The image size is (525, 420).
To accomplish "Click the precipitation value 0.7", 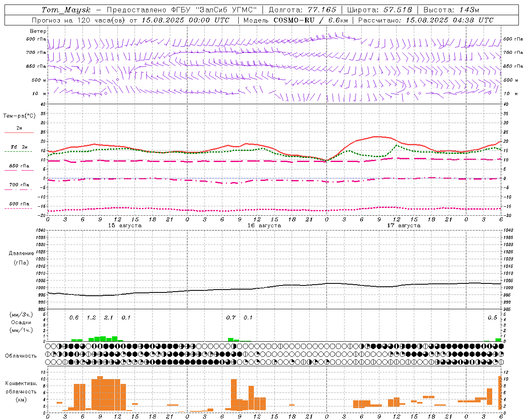I will 231,317.
